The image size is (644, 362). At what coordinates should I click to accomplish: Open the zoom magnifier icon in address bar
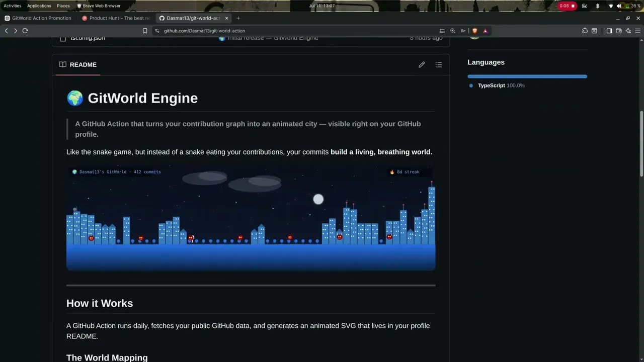pos(453,31)
